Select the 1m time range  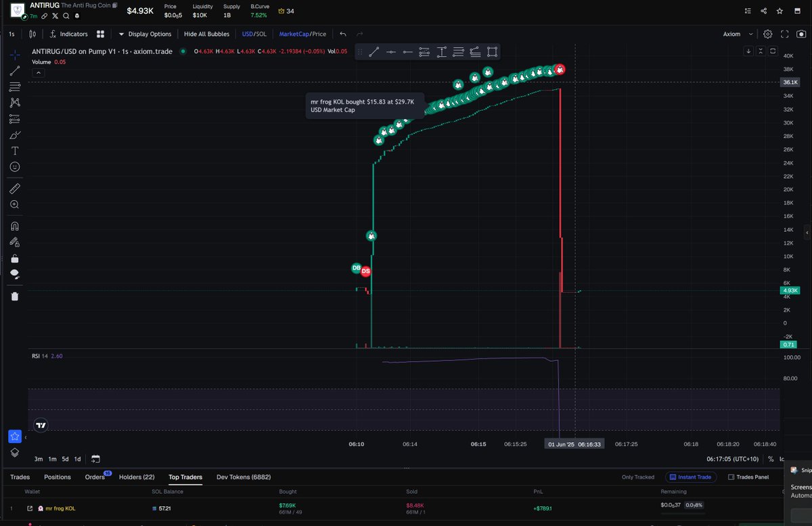click(x=52, y=459)
